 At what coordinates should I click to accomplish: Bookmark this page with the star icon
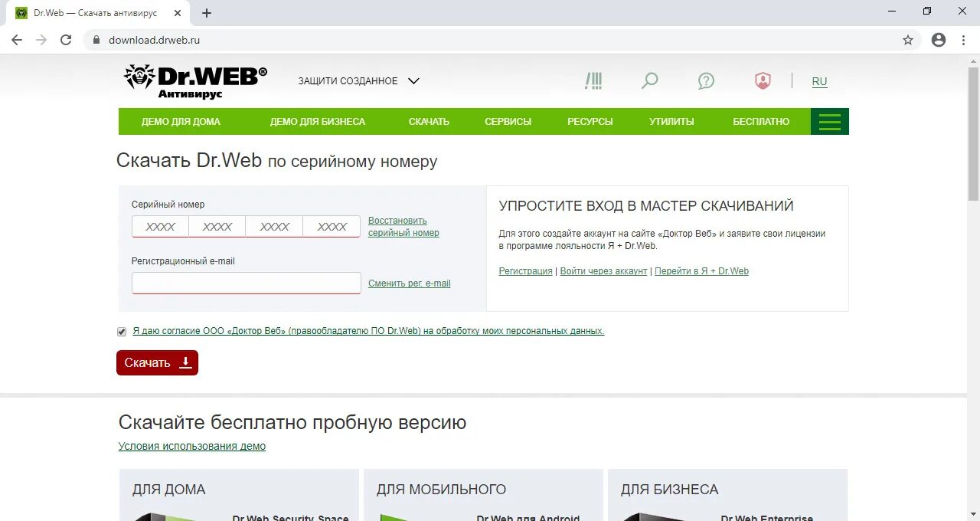908,40
